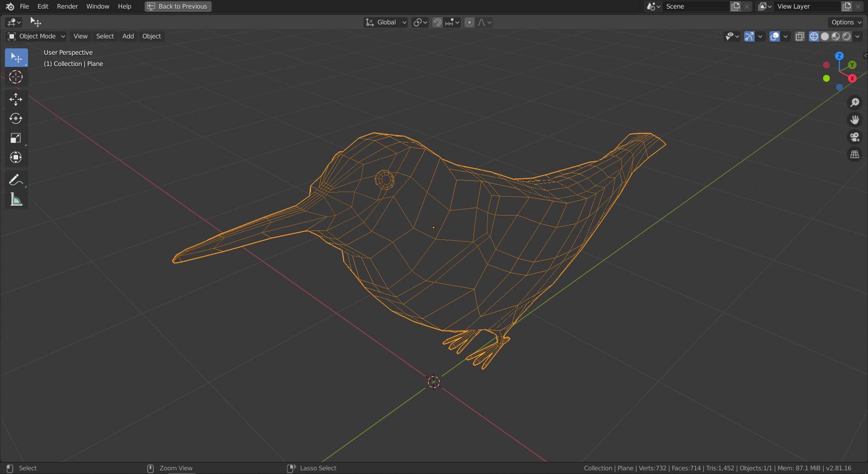This screenshot has height=474, width=868.
Task: Open the editor type dropdown
Action: point(14,22)
